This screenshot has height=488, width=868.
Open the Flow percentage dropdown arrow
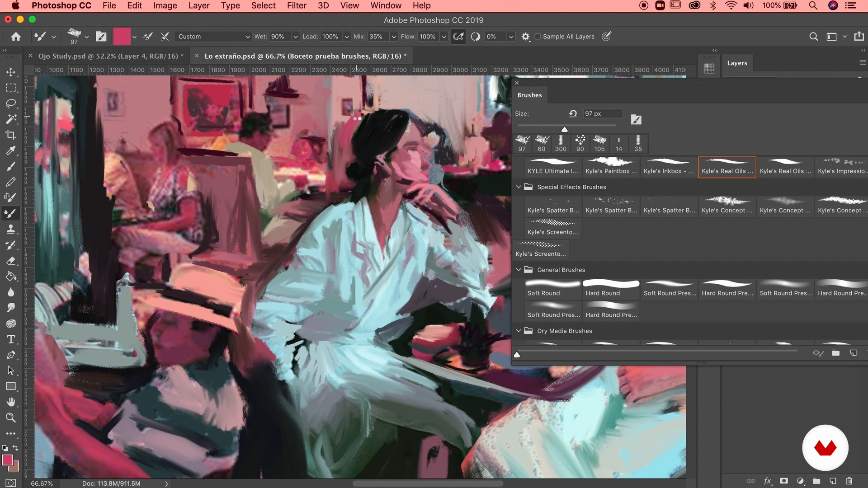(x=444, y=37)
